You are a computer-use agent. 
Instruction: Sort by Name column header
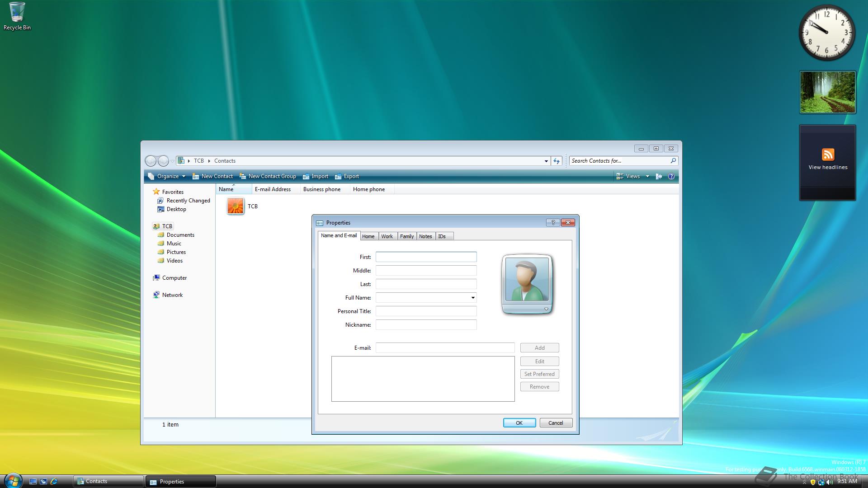(234, 189)
